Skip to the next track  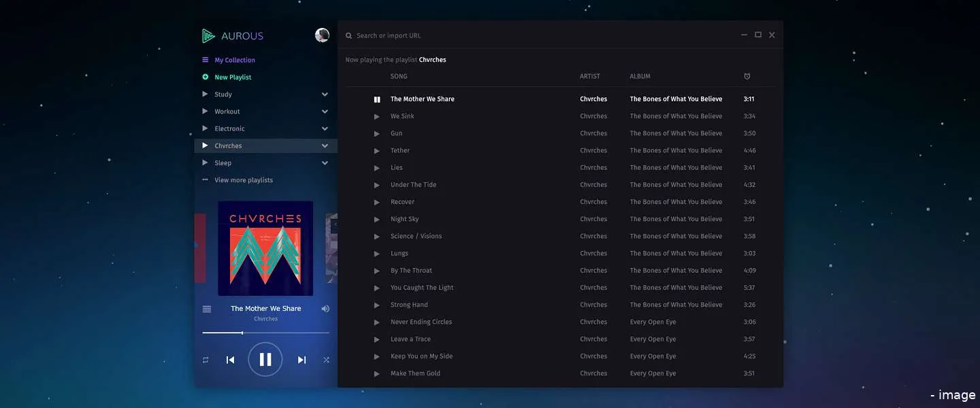pyautogui.click(x=301, y=360)
